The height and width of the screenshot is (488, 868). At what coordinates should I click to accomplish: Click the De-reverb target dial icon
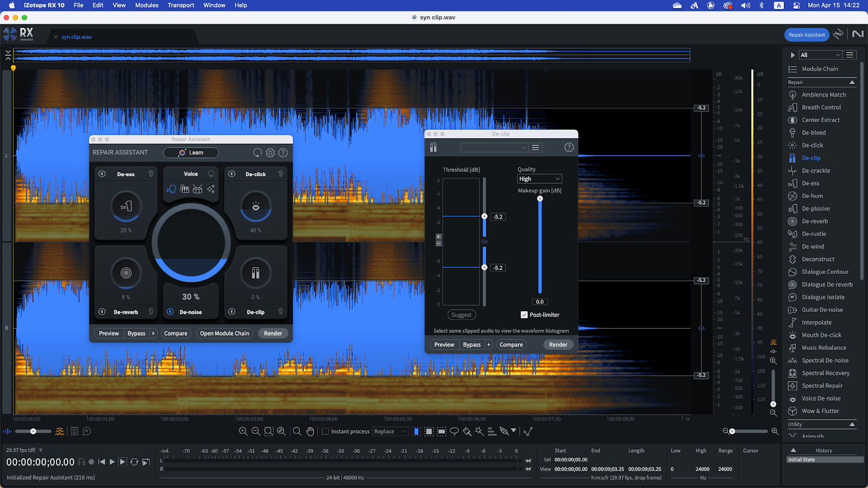(x=126, y=273)
